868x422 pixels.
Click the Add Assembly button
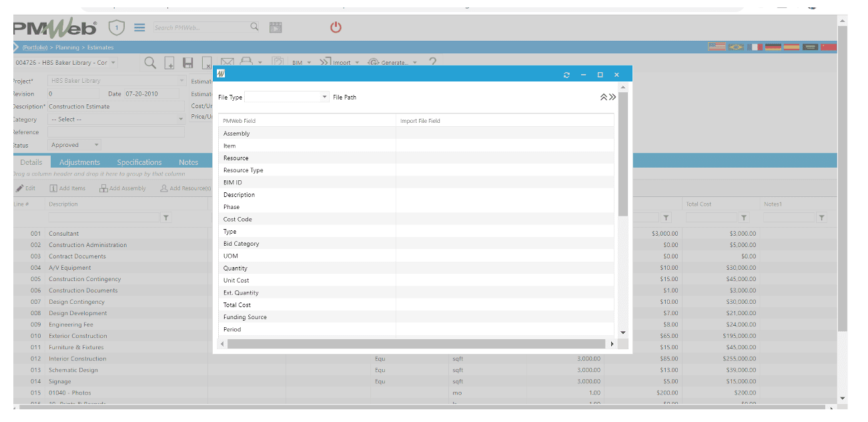(123, 188)
